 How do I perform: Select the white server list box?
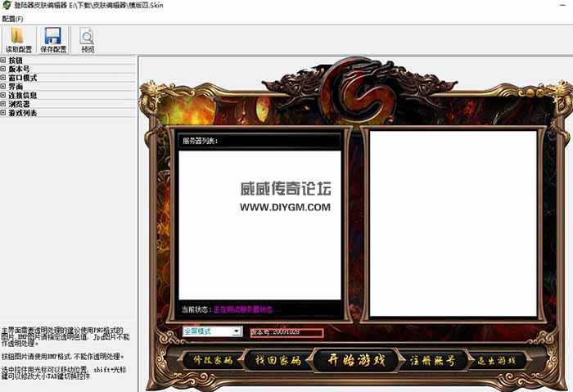(x=259, y=225)
